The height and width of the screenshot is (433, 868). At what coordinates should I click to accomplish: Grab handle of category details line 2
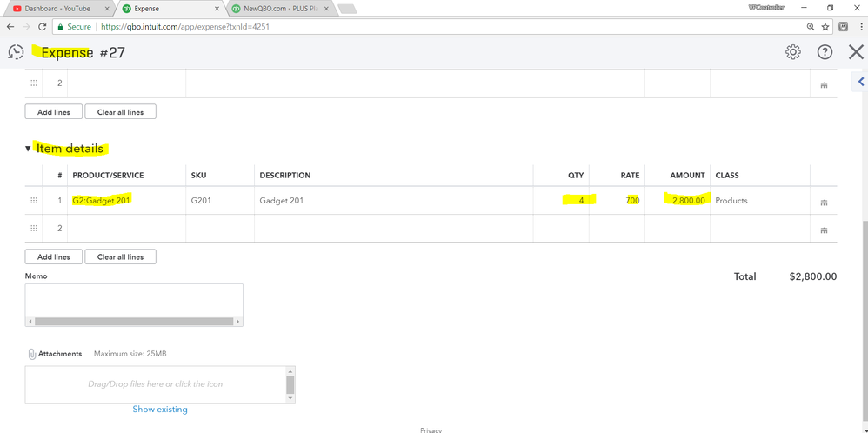34,83
